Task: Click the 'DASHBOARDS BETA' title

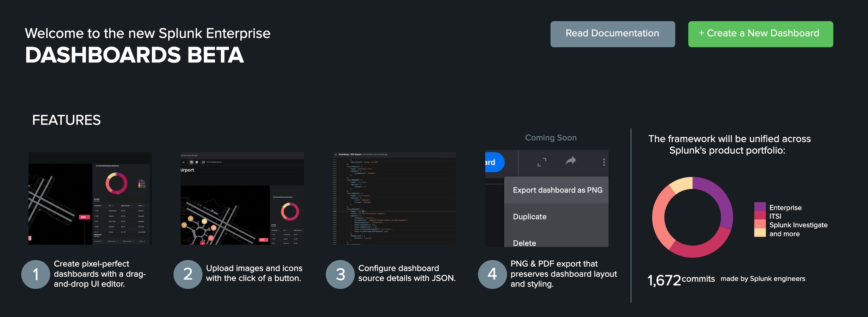Action: tap(134, 55)
